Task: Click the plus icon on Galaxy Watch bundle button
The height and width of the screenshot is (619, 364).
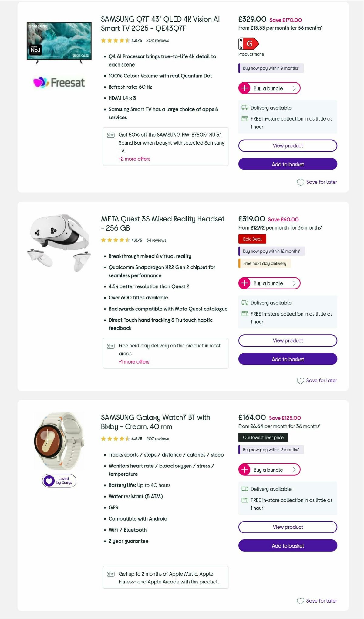Action: point(244,470)
